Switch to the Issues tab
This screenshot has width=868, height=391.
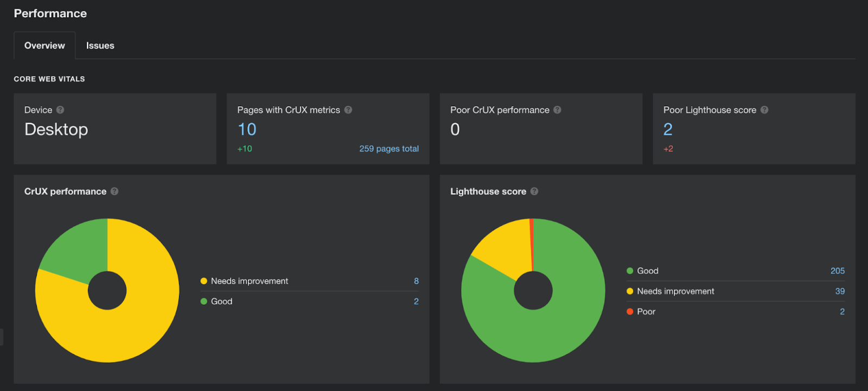pyautogui.click(x=100, y=46)
